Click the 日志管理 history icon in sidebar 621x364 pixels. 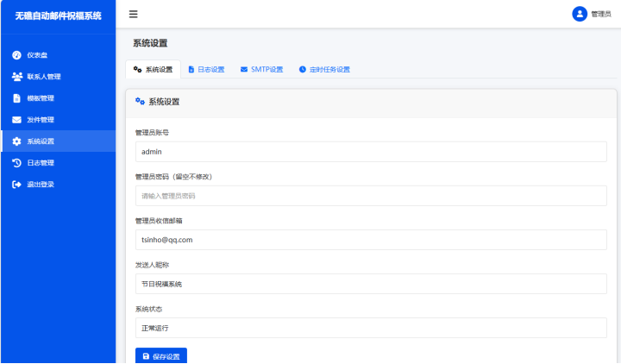(x=16, y=163)
